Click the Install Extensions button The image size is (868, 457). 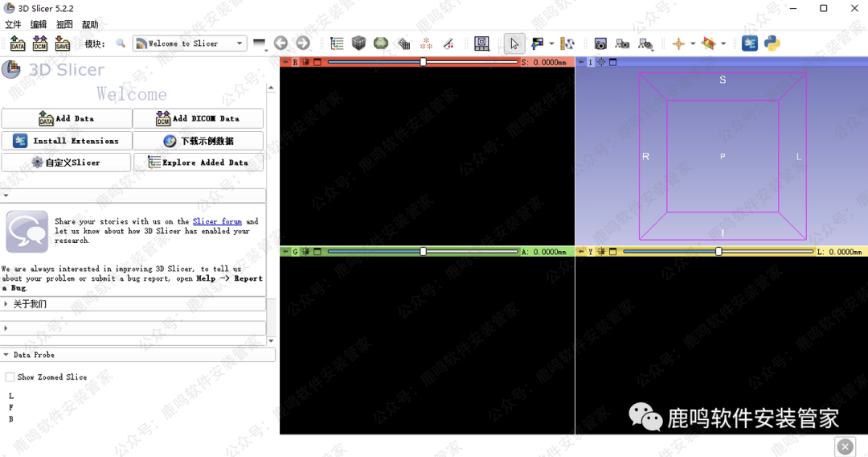(x=67, y=141)
